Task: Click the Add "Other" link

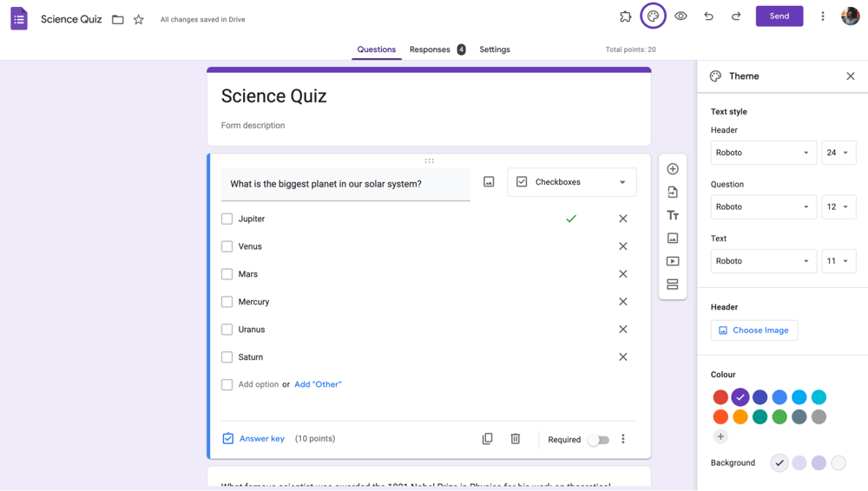Action: [x=318, y=384]
